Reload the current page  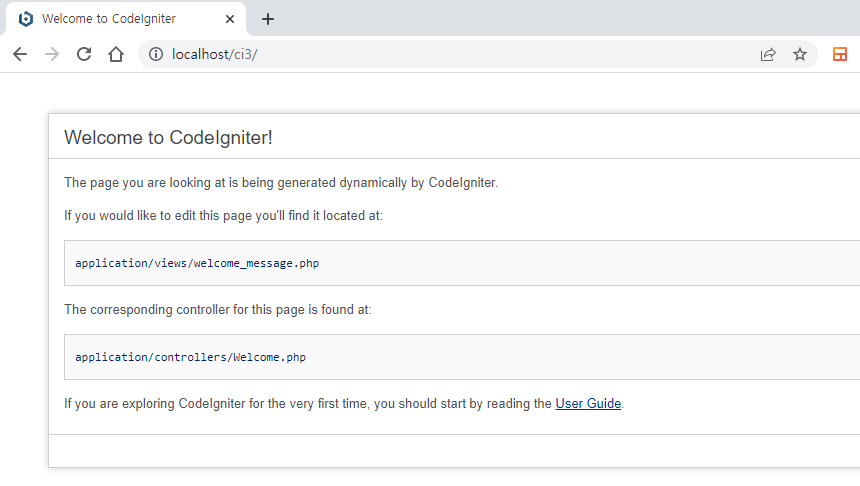pos(84,54)
